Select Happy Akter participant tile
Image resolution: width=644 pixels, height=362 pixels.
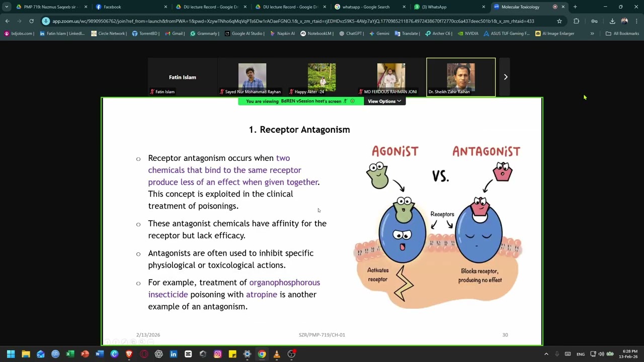tap(321, 77)
